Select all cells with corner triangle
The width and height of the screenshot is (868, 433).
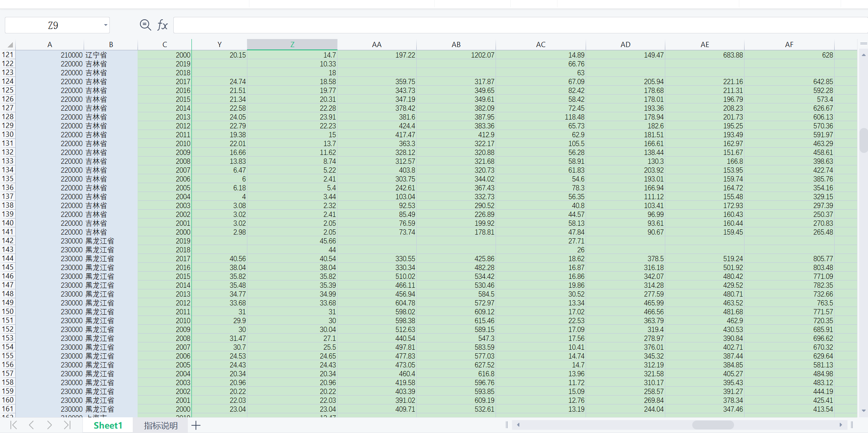point(10,45)
